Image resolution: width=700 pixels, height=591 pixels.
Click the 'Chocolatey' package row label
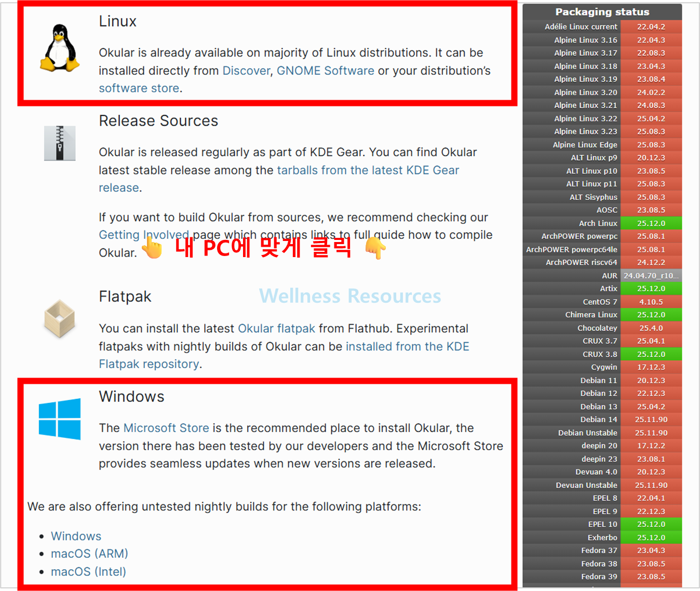point(598,328)
